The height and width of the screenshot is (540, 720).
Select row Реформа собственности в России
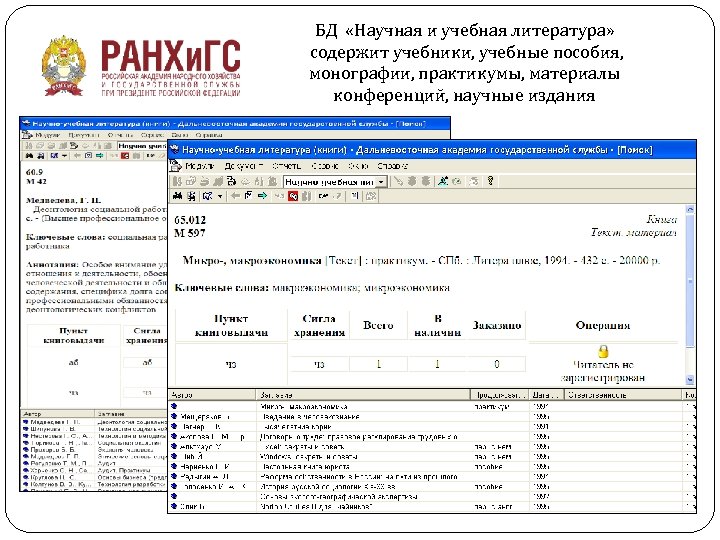pyautogui.click(x=432, y=477)
